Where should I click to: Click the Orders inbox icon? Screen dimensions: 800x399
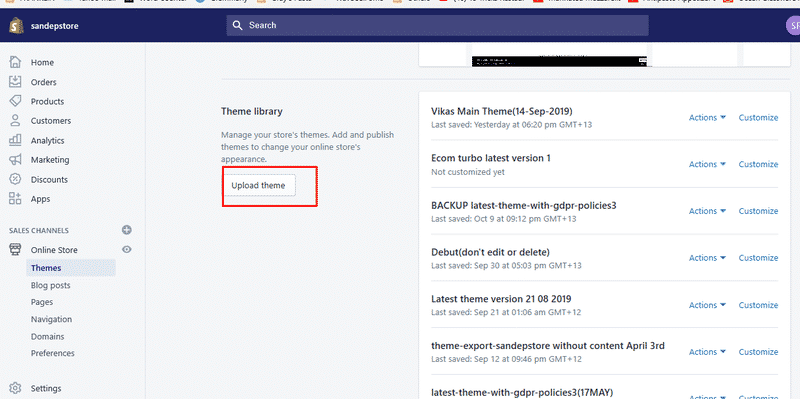coord(15,82)
